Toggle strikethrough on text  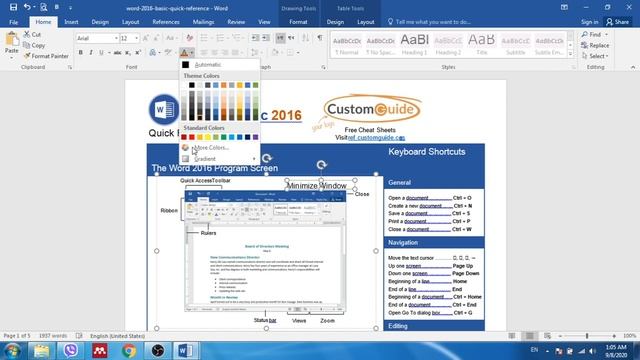[x=118, y=52]
